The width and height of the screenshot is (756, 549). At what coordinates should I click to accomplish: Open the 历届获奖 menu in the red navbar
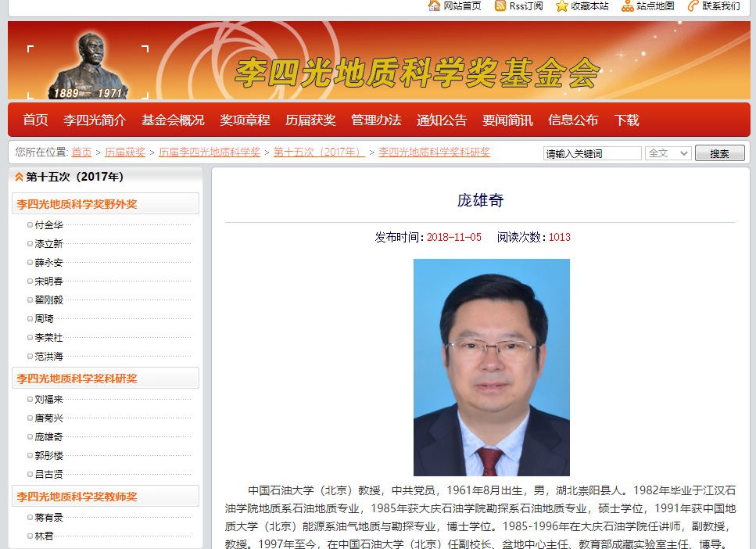coord(310,120)
